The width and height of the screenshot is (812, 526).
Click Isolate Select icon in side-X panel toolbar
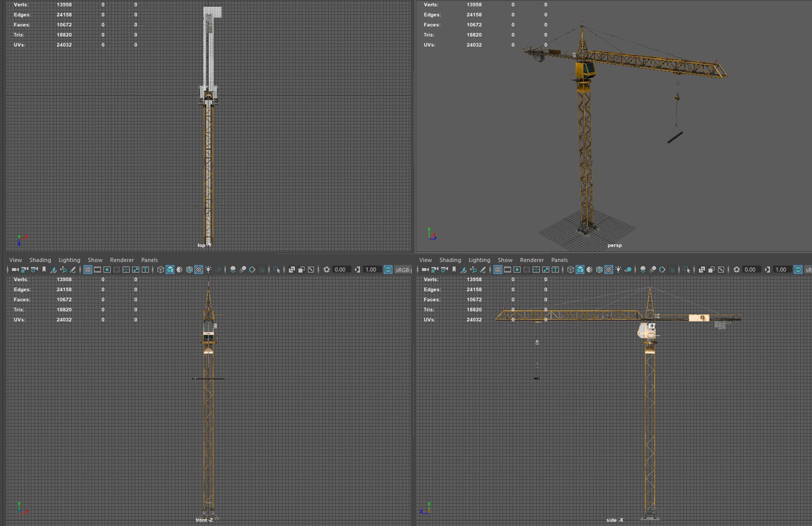pos(686,269)
